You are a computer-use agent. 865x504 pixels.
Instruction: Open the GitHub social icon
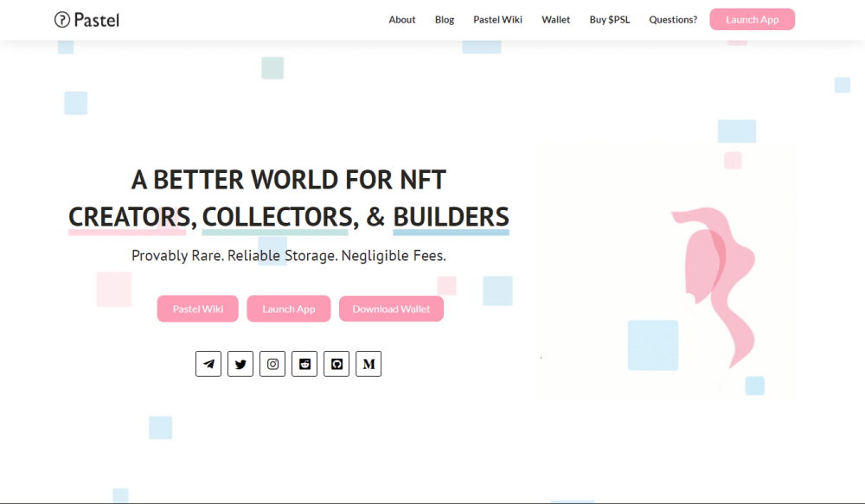coord(336,364)
